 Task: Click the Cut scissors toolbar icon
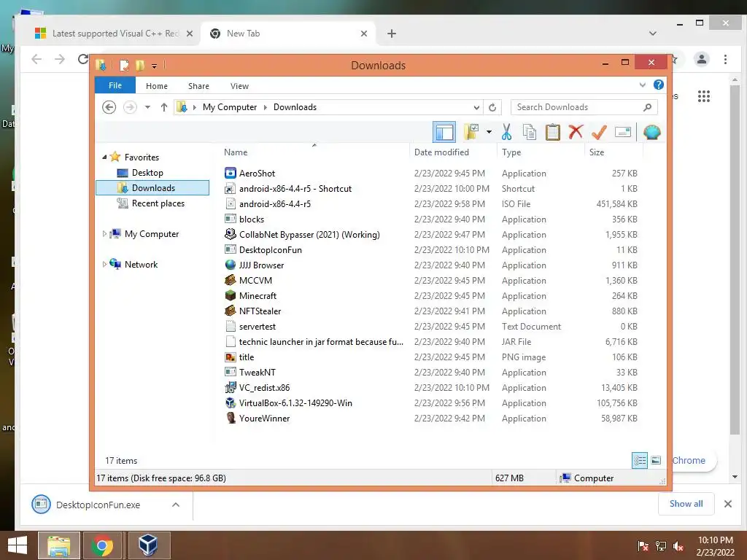tap(506, 132)
